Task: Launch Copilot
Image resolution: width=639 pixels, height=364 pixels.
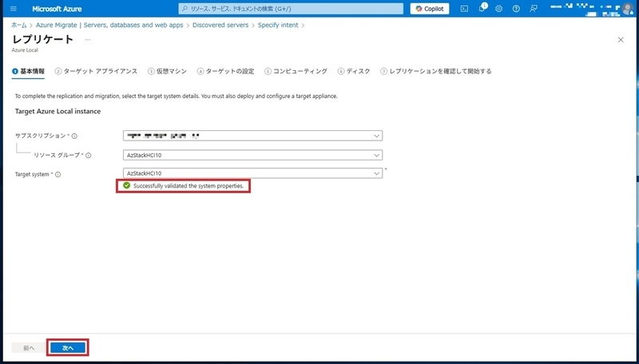Action: click(430, 9)
